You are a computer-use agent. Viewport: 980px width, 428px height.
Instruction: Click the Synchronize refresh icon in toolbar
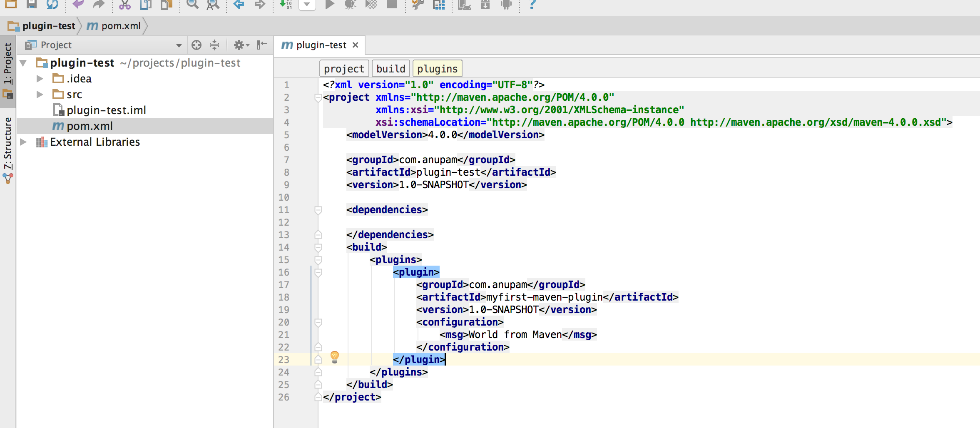(x=52, y=5)
